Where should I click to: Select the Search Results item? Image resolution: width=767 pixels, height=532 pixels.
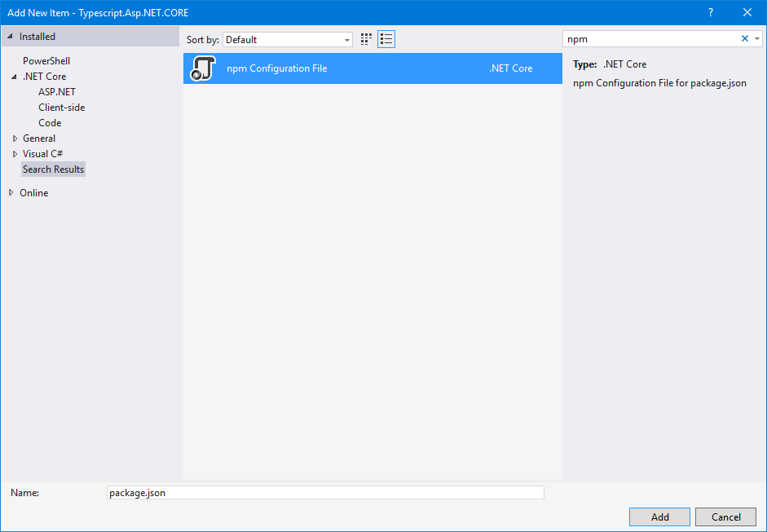53,169
